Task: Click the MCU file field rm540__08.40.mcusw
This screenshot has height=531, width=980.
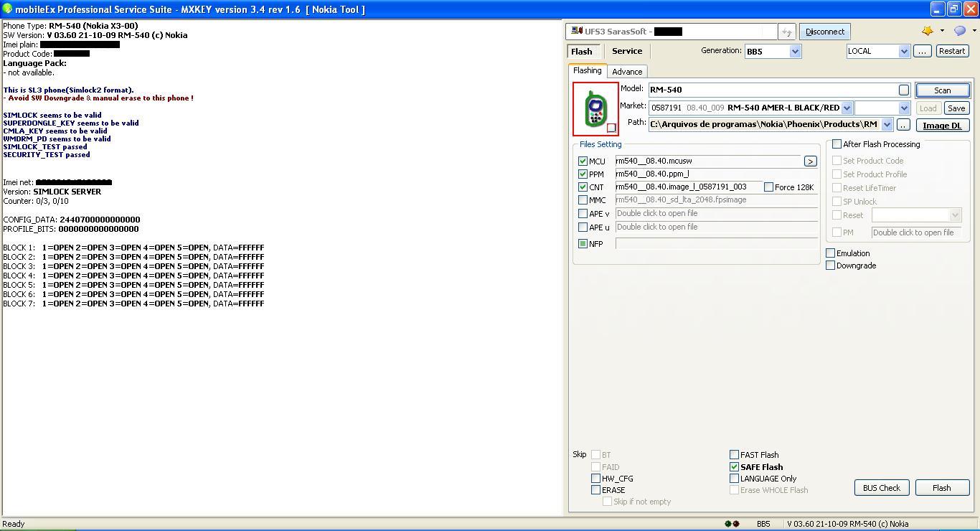Action: [x=708, y=161]
